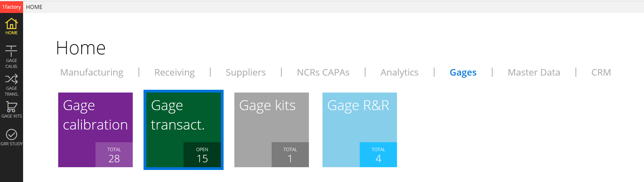This screenshot has width=644, height=182.
Task: Open Gage Kits cart icon in sidebar
Action: [11, 107]
